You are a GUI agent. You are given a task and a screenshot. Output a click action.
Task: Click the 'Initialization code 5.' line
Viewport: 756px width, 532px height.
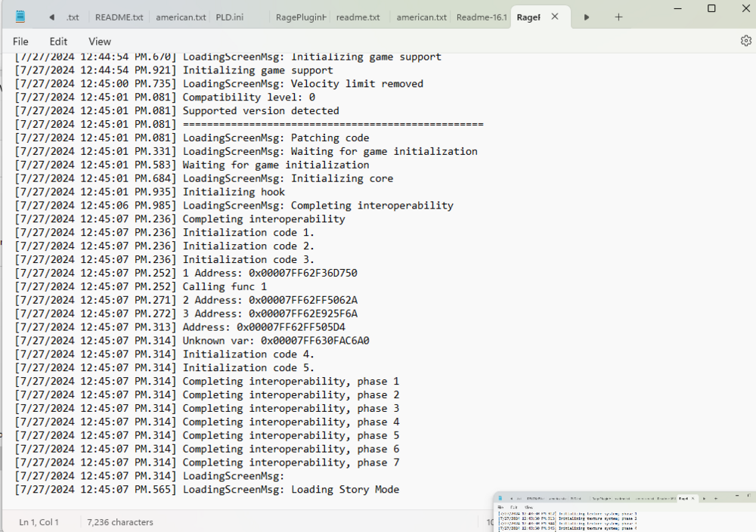click(x=164, y=367)
